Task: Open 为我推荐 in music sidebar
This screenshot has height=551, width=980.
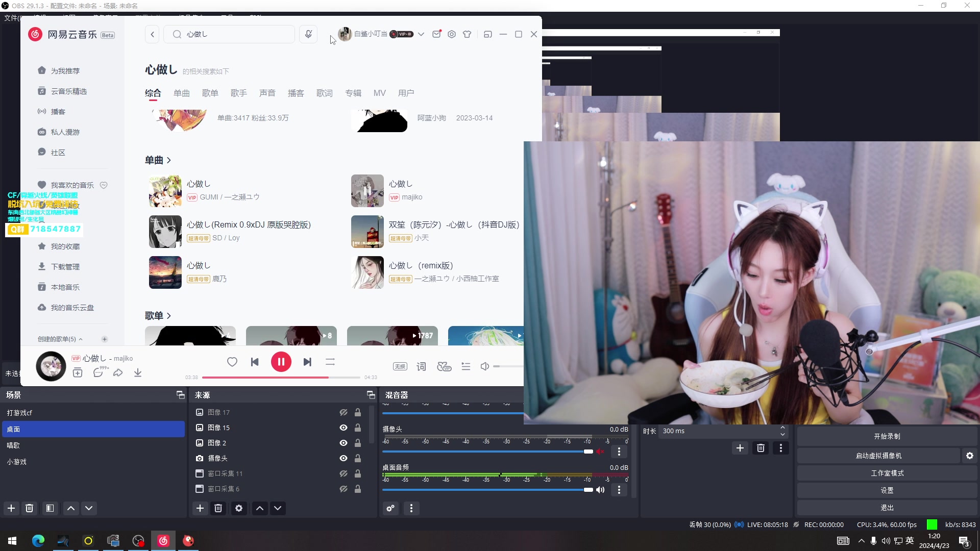Action: (x=65, y=71)
